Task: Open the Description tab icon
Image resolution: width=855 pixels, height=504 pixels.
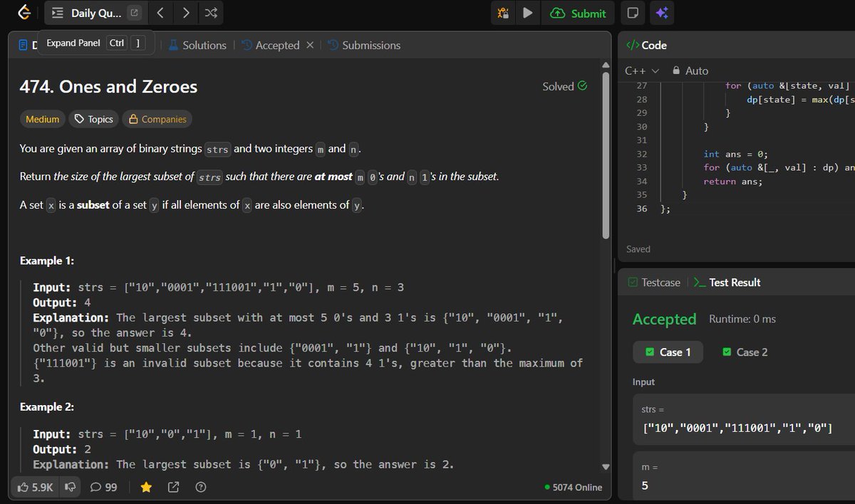Action: coord(23,45)
